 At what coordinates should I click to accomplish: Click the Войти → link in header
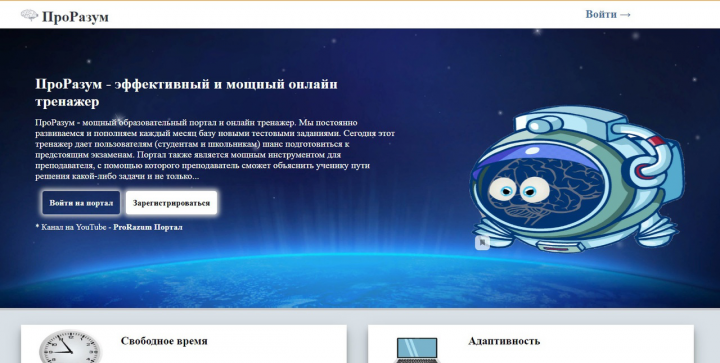pyautogui.click(x=608, y=14)
